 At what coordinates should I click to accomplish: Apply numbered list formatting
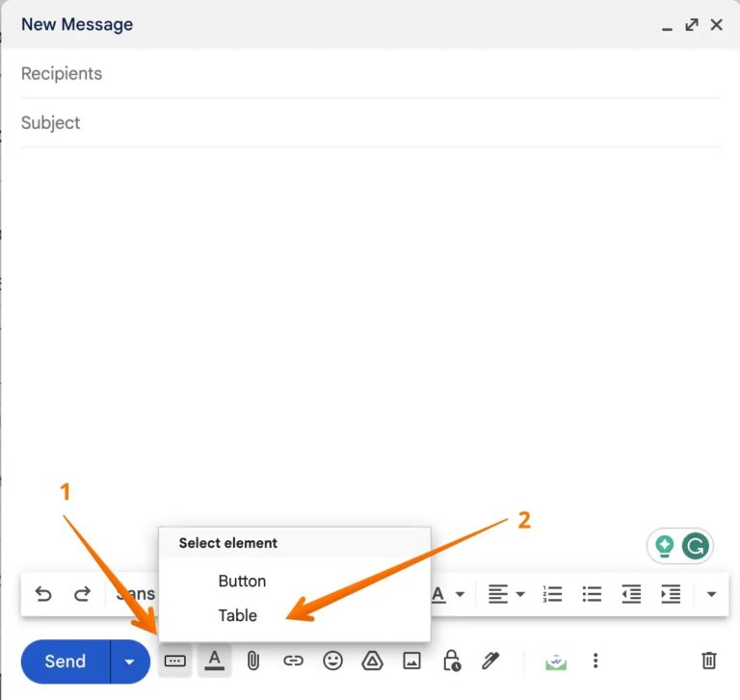(552, 594)
